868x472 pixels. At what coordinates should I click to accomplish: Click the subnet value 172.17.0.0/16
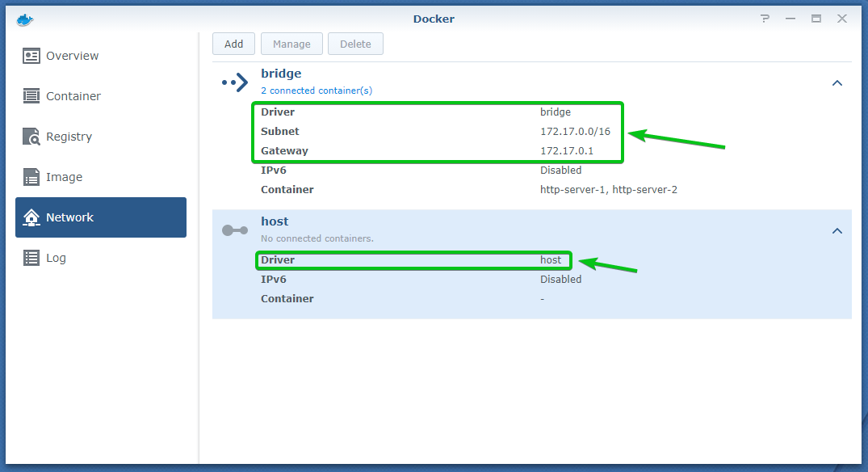pyautogui.click(x=575, y=131)
